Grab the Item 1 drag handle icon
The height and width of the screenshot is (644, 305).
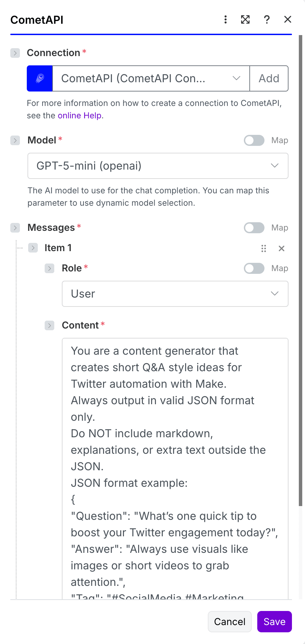click(x=264, y=248)
